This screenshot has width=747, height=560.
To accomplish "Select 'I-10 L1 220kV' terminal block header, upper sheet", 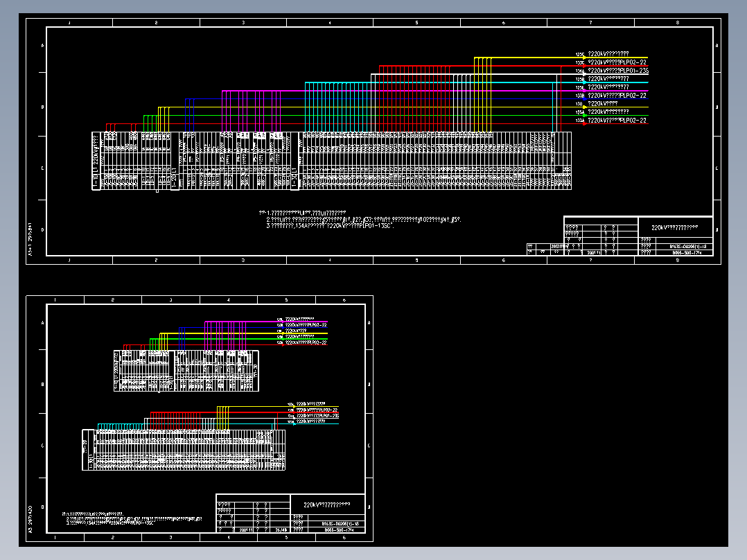I will (96, 161).
